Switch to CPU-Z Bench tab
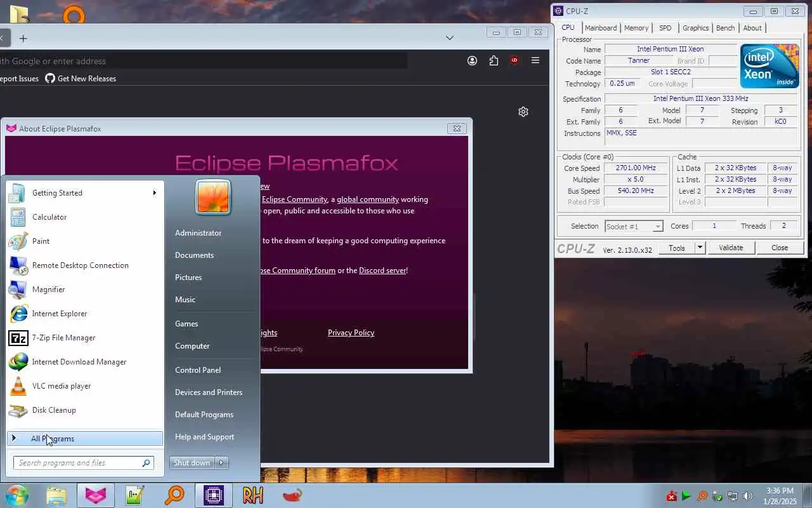 point(725,28)
